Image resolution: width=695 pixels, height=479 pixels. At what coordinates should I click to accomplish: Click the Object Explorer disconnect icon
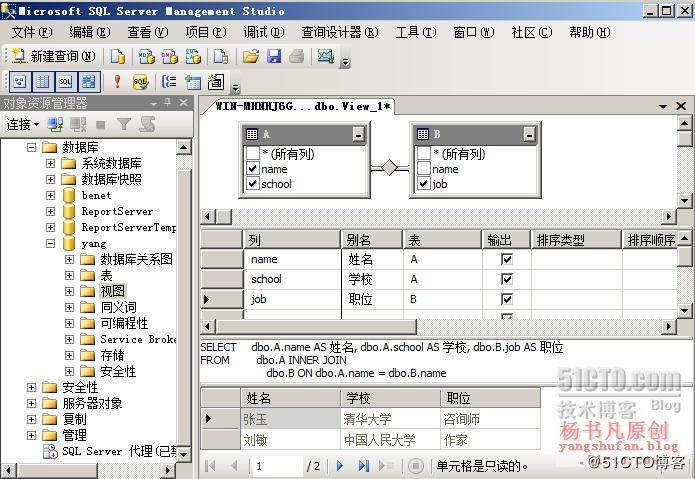(x=78, y=125)
